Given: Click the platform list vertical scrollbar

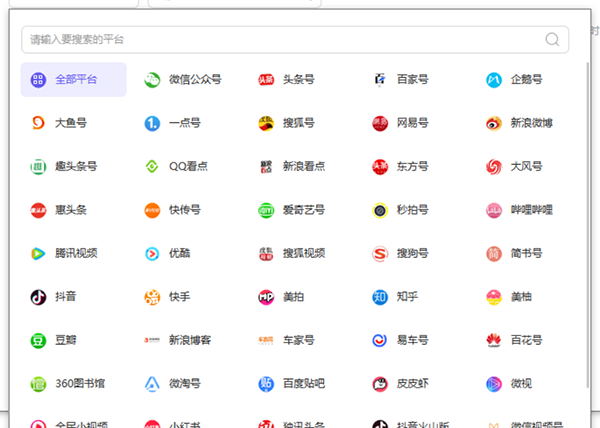Looking at the screenshot, I should click(588, 225).
